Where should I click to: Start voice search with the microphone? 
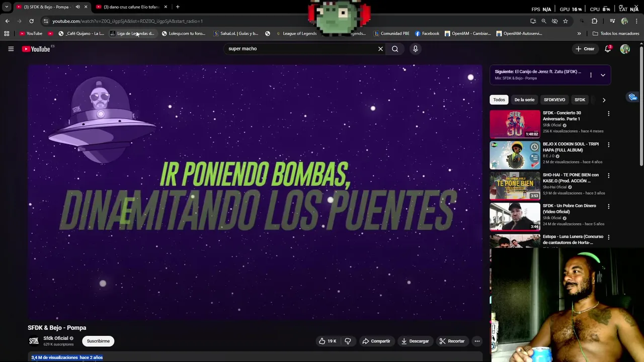(415, 49)
